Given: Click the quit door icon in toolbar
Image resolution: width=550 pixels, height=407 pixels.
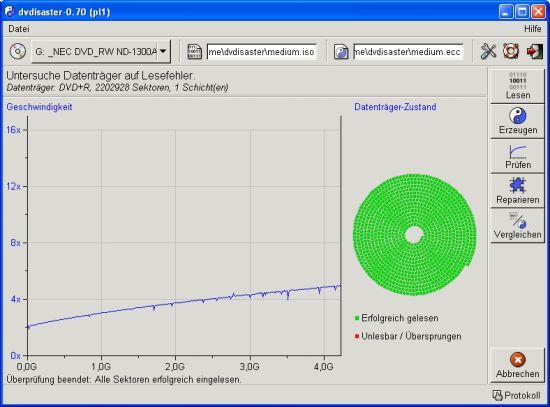Looking at the screenshot, I should click(x=535, y=52).
